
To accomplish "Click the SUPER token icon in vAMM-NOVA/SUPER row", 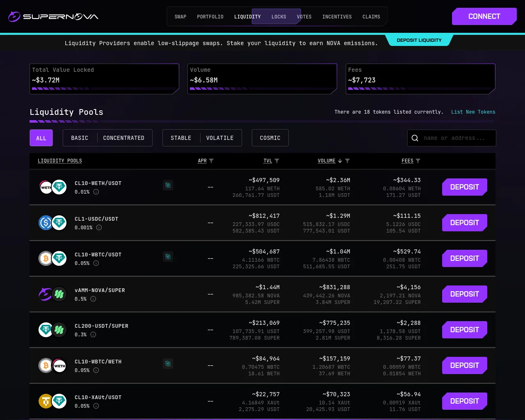I will point(59,294).
